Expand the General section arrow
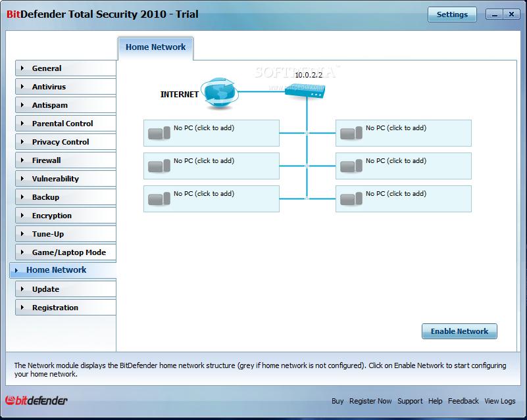The height and width of the screenshot is (420, 527). [x=22, y=68]
